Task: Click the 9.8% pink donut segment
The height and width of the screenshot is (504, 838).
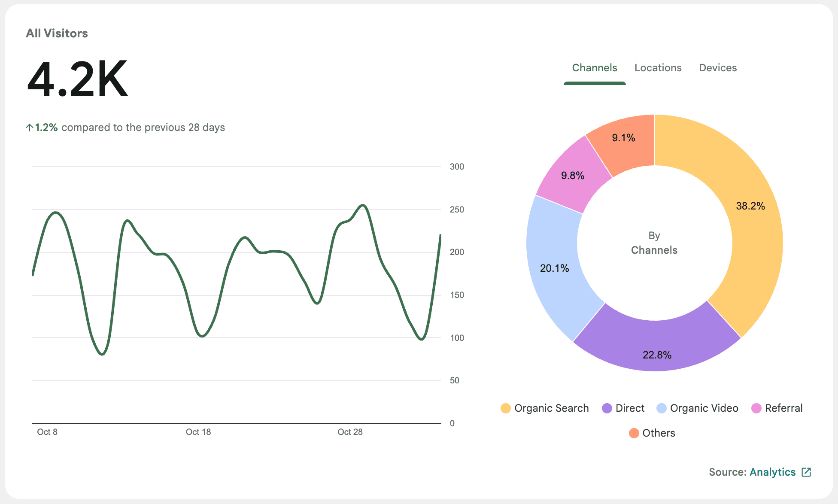Action: [x=573, y=175]
